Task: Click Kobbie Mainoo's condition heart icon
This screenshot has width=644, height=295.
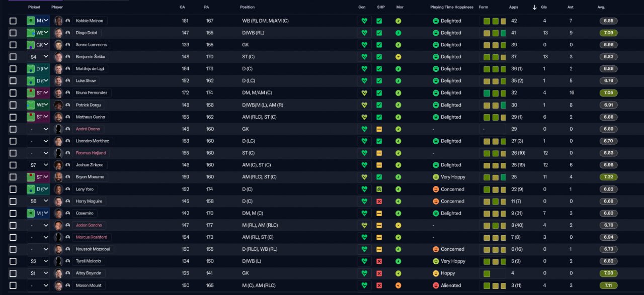Action: coord(364,21)
